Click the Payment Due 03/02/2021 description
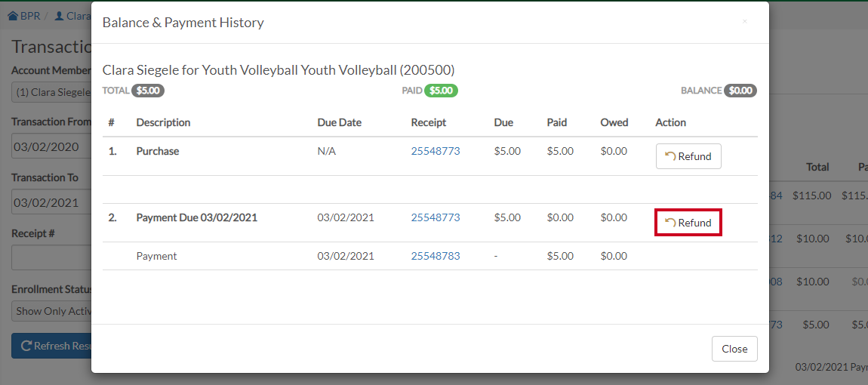 click(196, 217)
